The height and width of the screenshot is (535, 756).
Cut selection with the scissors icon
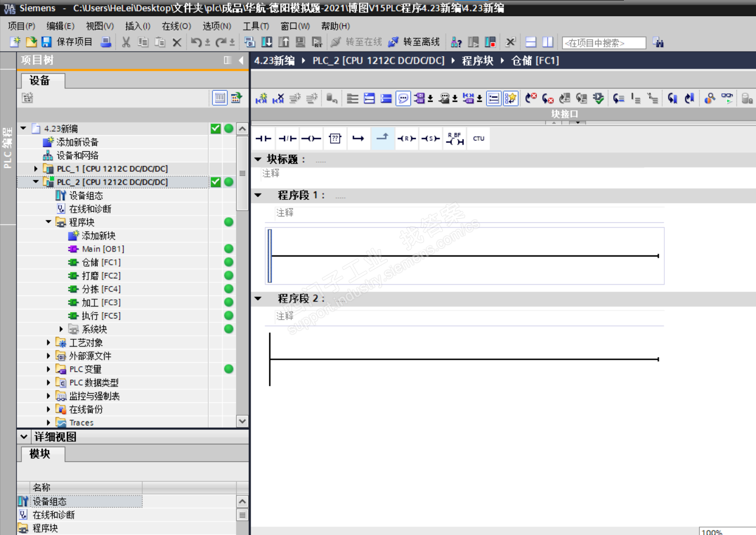pyautogui.click(x=126, y=42)
